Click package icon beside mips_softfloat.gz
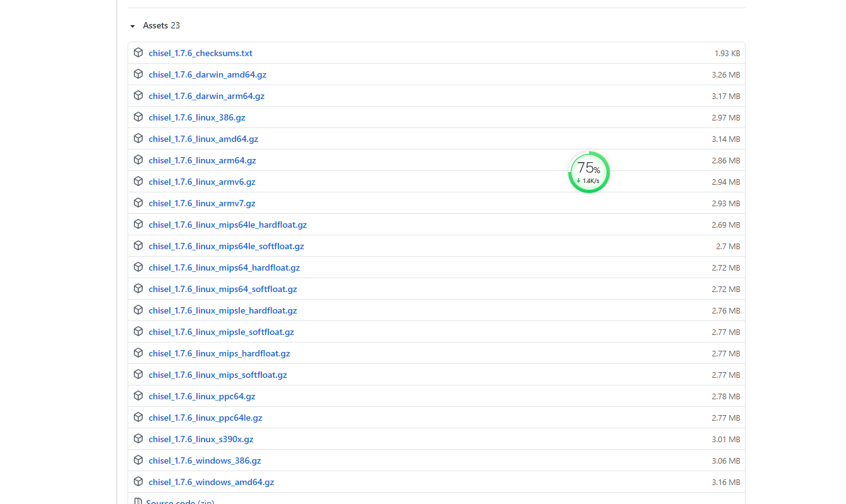 [138, 375]
